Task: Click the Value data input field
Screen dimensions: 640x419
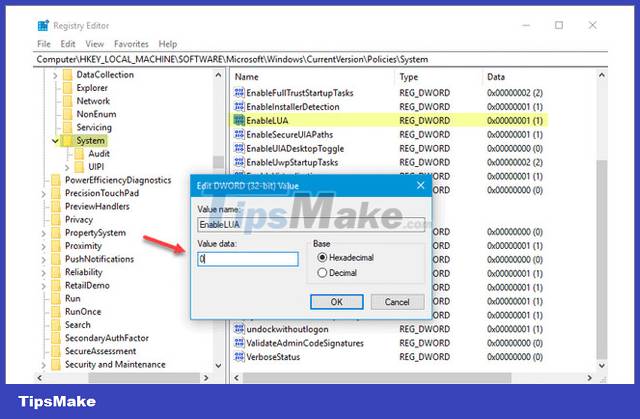Action: click(x=248, y=259)
